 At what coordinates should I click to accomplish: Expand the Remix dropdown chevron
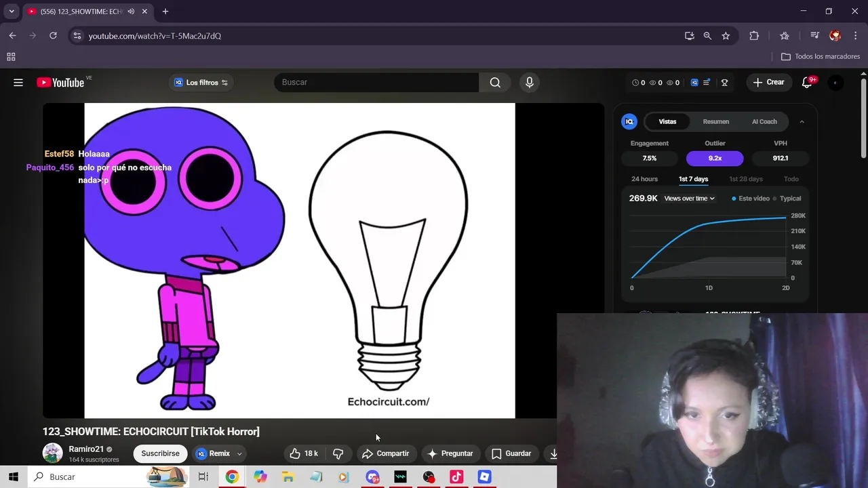239,454
